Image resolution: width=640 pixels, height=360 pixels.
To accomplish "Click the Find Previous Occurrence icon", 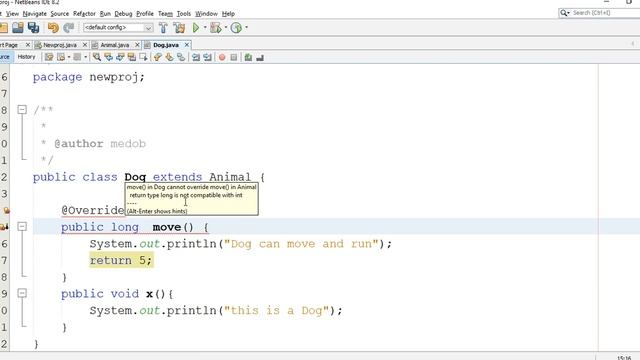I will point(108,57).
